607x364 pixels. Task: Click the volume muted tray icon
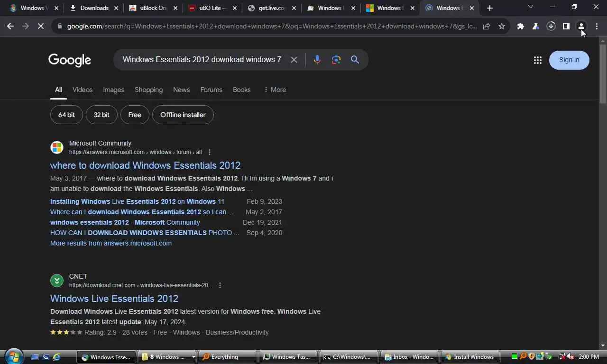pyautogui.click(x=570, y=357)
